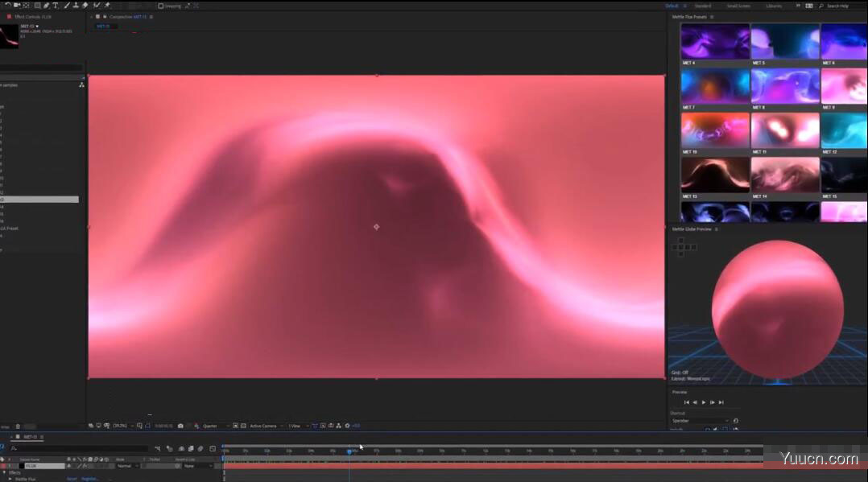Screen dimensions: 868x482
Task: Click the snapshot camera icon below viewer
Action: point(180,426)
